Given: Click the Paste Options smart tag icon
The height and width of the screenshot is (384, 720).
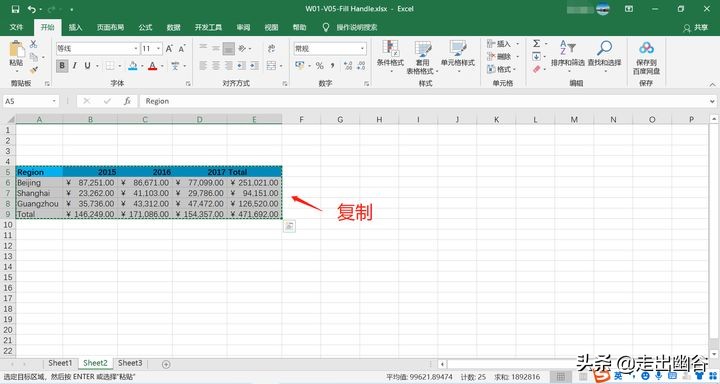Looking at the screenshot, I should pos(289,226).
